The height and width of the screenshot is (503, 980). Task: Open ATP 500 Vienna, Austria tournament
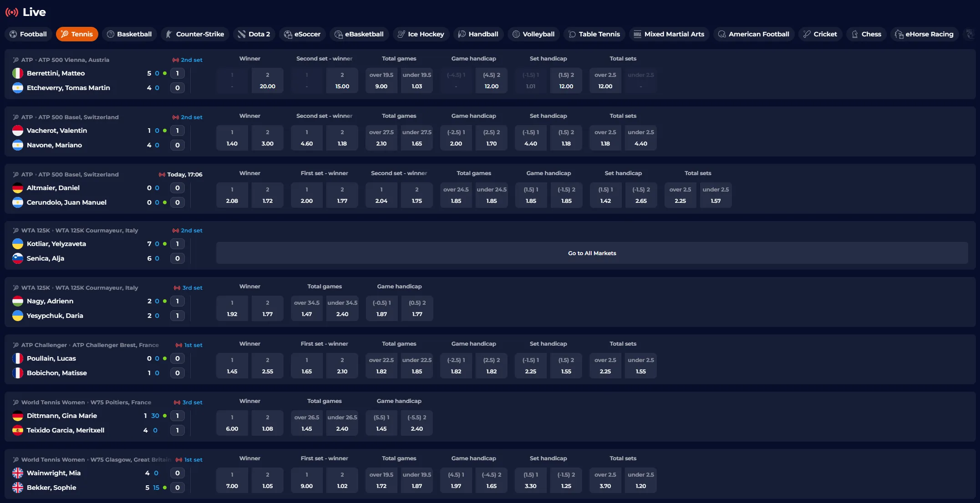pos(74,60)
